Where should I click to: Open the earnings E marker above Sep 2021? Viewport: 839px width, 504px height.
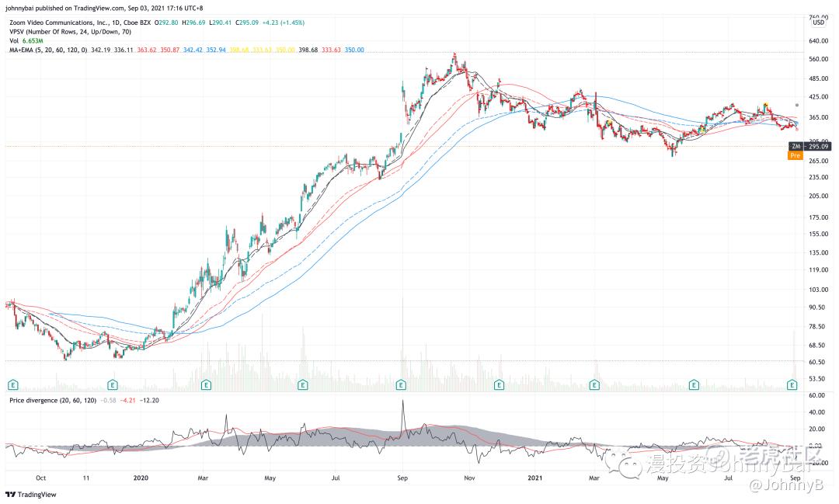[x=792, y=384]
